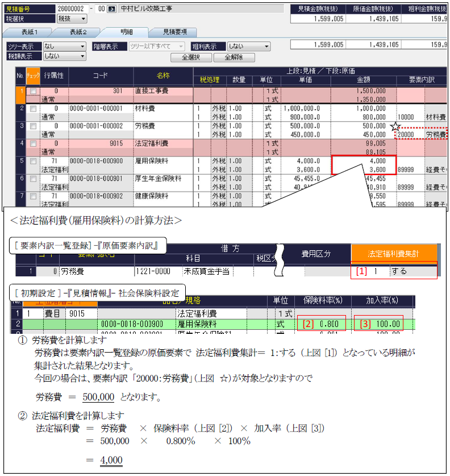The height and width of the screenshot is (476, 450).
Task: Expand the 税額表示 dropdown set to しない
Action: (x=65, y=56)
